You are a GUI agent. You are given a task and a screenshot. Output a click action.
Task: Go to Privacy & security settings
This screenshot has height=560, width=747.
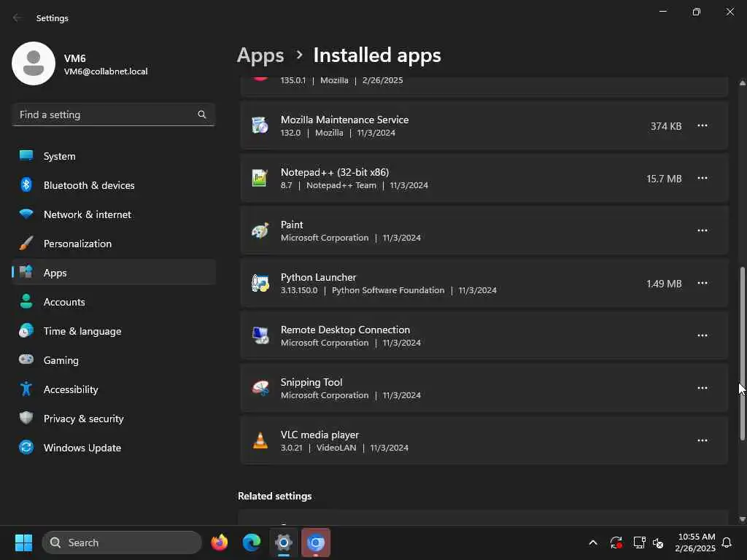83,419
